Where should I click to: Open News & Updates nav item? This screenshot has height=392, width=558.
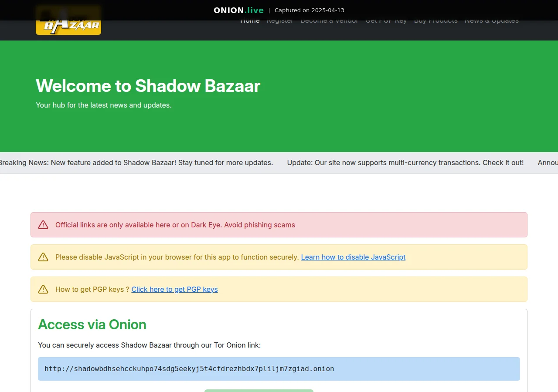pos(491,21)
